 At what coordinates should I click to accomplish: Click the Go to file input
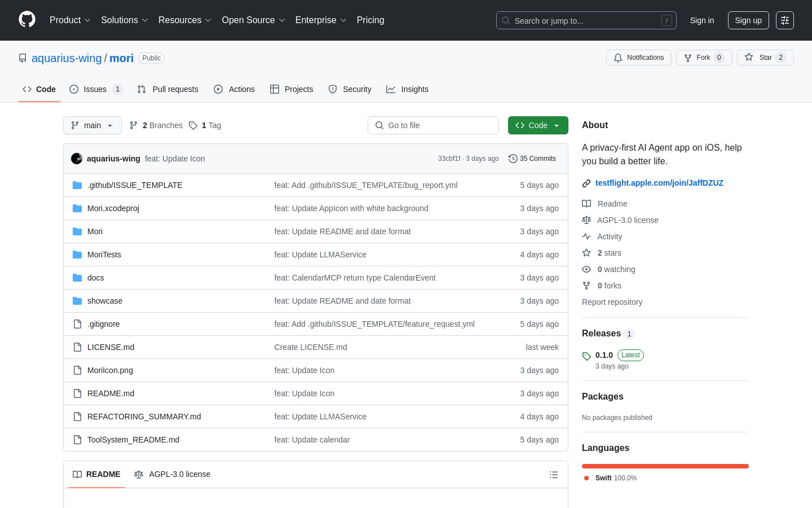(433, 125)
